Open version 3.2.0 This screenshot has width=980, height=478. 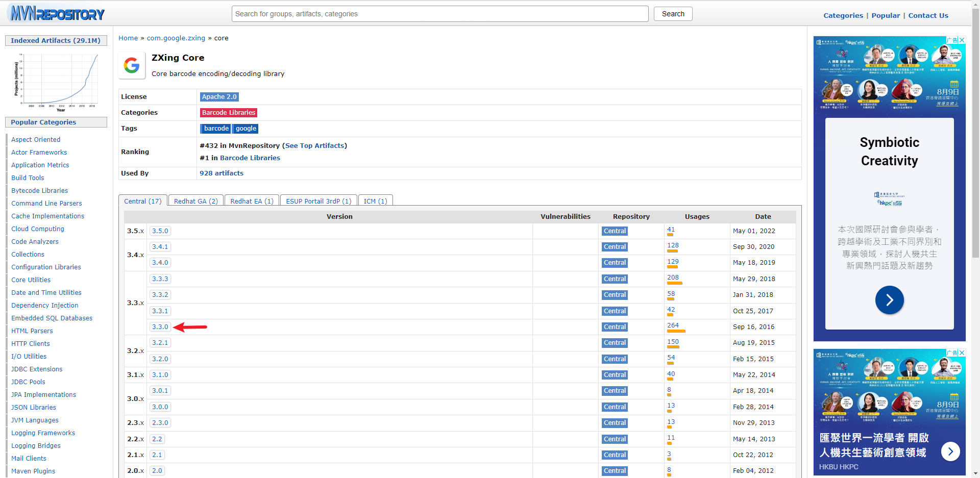(x=160, y=359)
